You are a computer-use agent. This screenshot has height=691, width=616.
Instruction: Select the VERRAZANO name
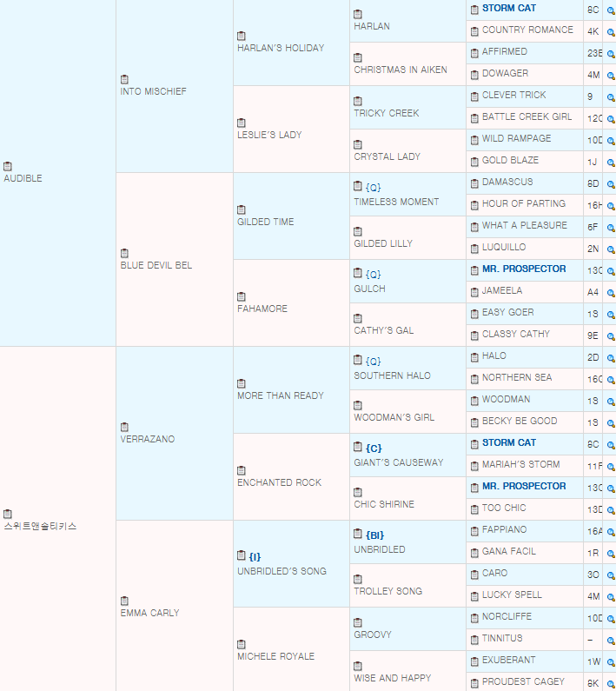pos(147,439)
